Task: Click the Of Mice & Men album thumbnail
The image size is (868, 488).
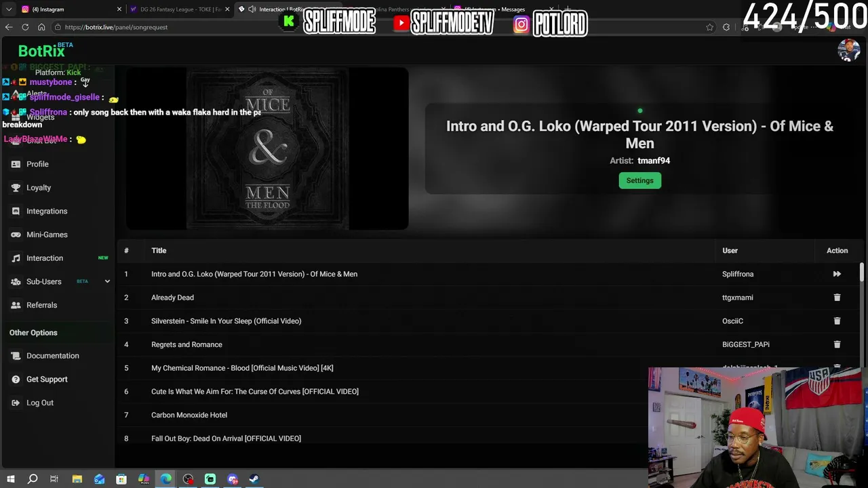Action: coord(267,149)
